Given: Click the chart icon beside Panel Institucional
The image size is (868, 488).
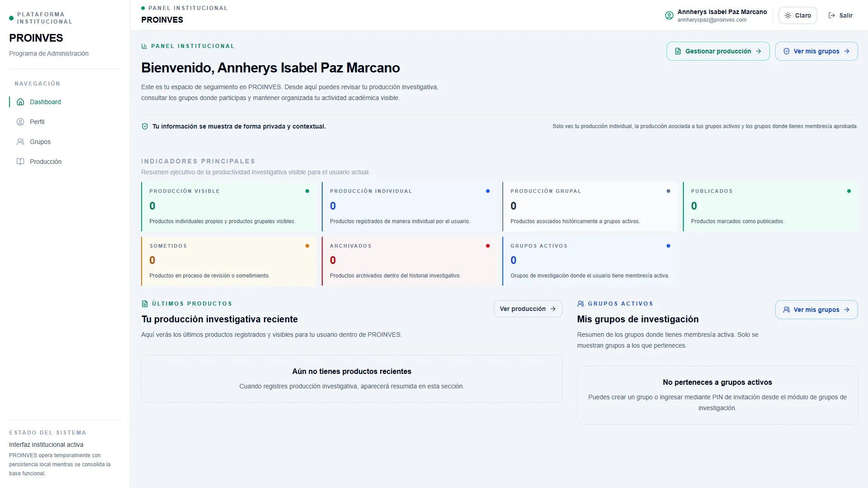Looking at the screenshot, I should [144, 46].
